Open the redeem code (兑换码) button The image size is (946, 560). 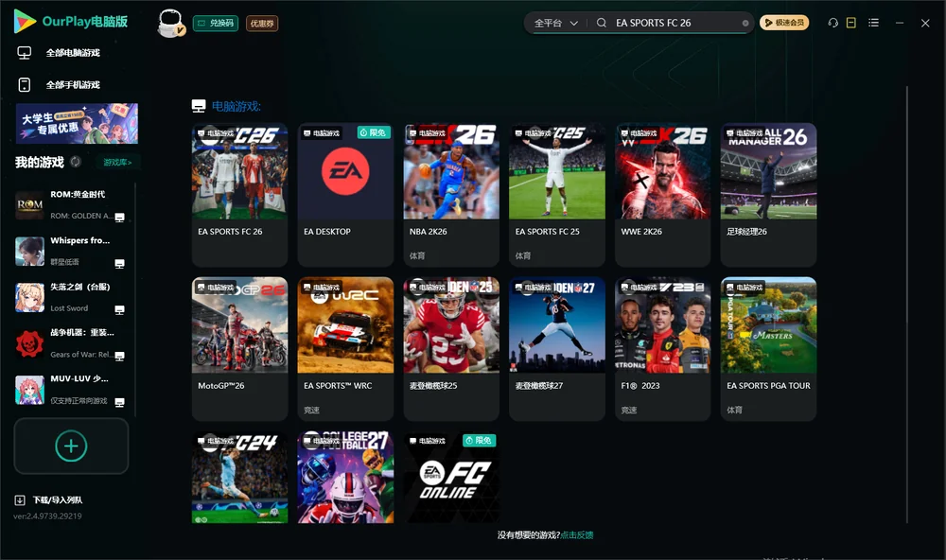[216, 23]
